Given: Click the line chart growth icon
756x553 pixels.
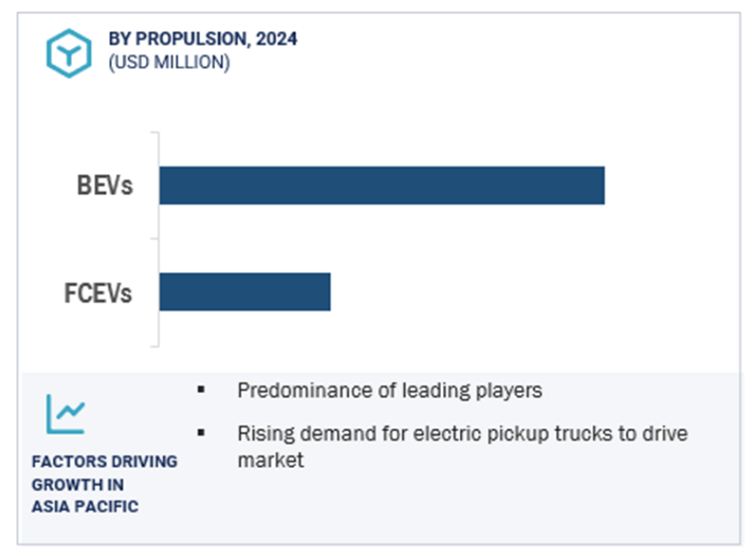Looking at the screenshot, I should click(66, 415).
